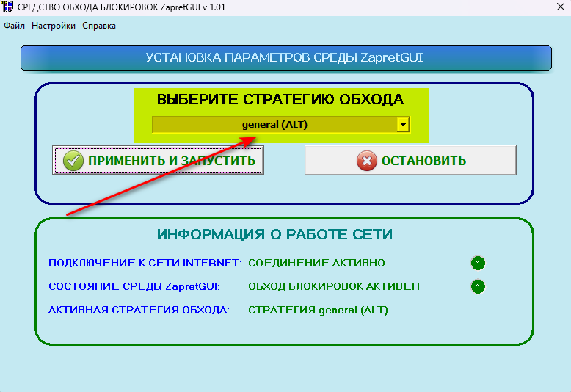Click the ОСТАНОВИТЬ button

[x=410, y=160]
